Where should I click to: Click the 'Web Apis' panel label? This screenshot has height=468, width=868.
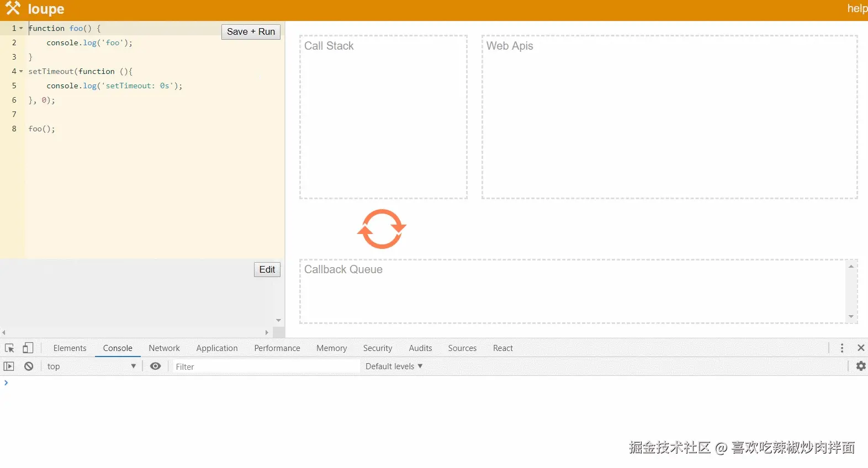point(510,46)
